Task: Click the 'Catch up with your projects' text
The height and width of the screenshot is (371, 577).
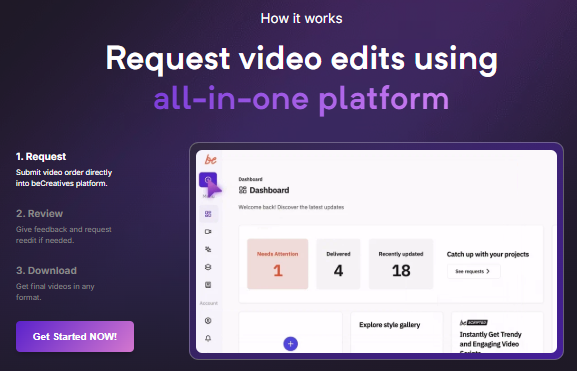Action: pyautogui.click(x=488, y=254)
